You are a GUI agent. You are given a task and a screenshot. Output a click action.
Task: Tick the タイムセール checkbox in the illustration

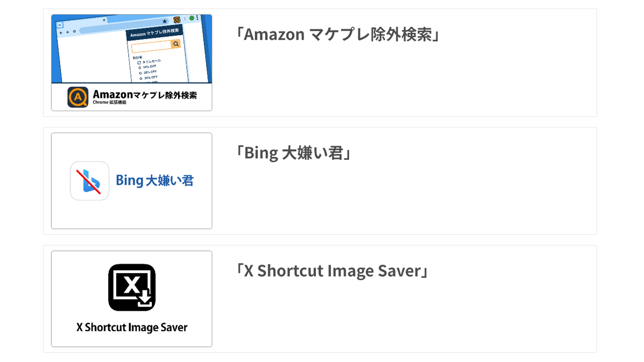coord(139,62)
